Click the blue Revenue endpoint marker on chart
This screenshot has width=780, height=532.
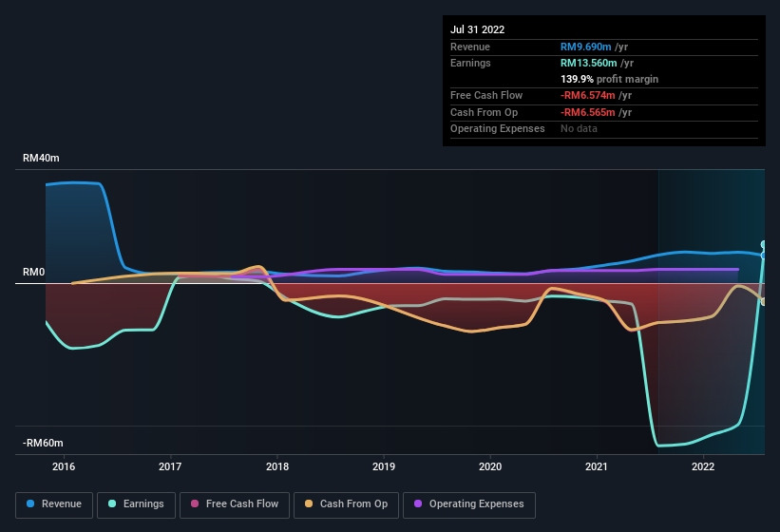(764, 256)
